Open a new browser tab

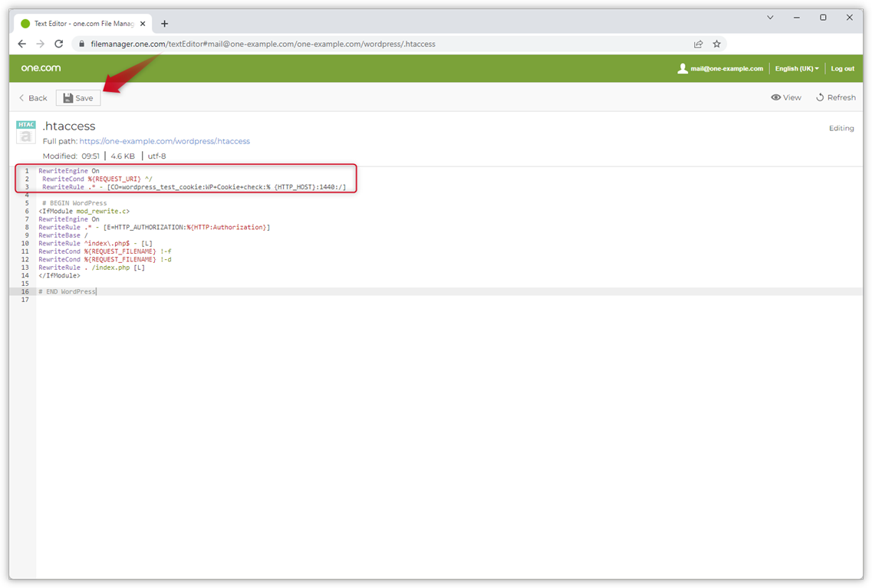point(164,23)
